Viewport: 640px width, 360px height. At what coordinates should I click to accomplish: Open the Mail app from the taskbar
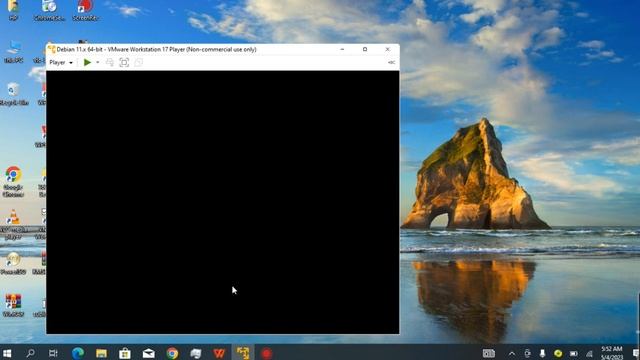[x=149, y=353]
